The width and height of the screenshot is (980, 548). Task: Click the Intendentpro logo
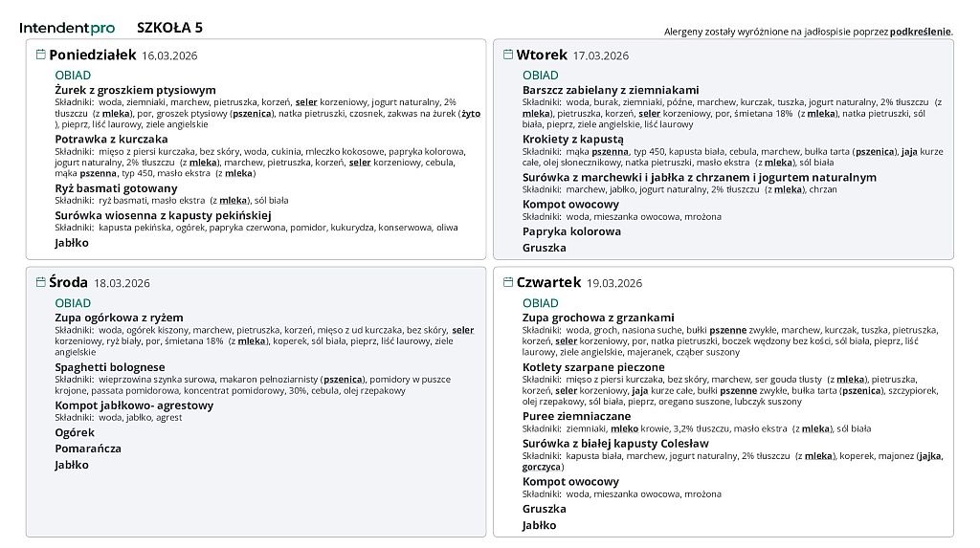pos(67,28)
